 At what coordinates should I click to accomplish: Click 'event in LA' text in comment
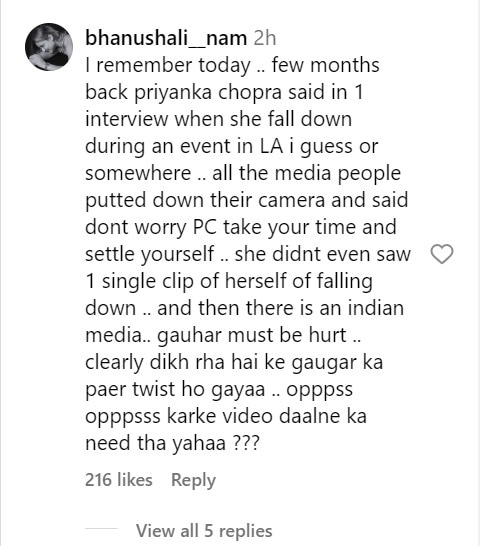pos(230,146)
